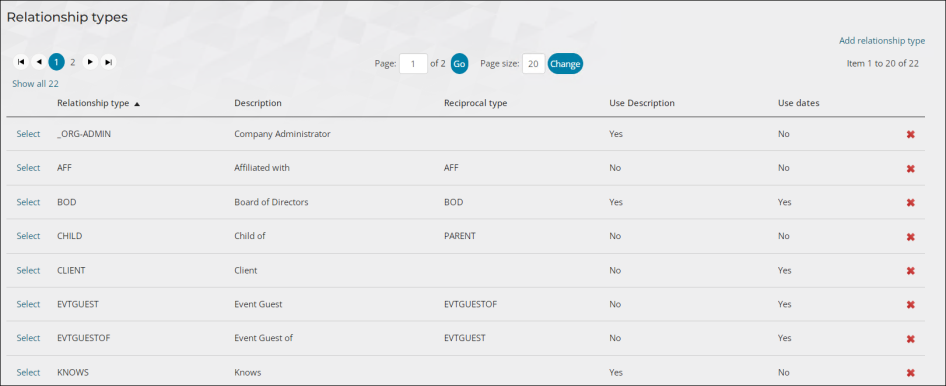Sort by Use dates column header

tap(798, 103)
